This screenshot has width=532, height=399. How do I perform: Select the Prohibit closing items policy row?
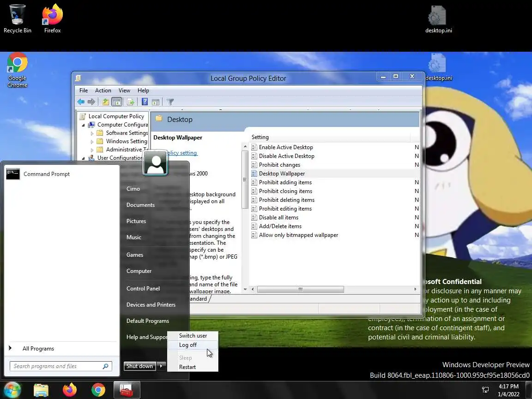(x=334, y=191)
